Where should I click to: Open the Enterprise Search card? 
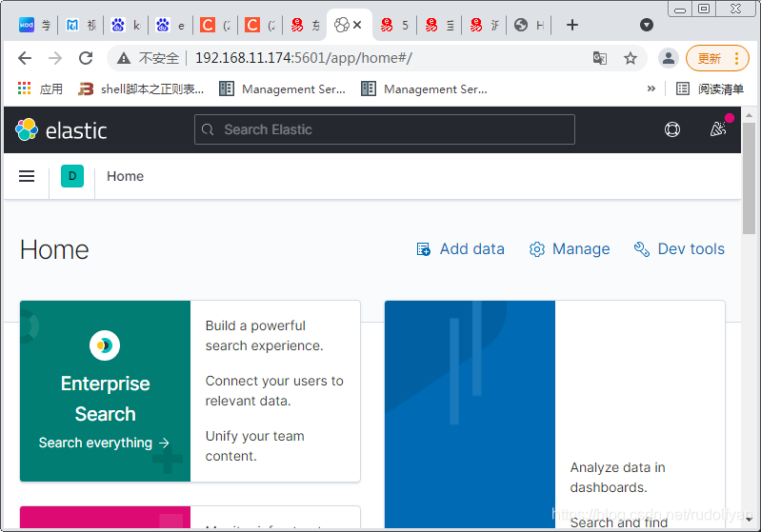coord(190,391)
